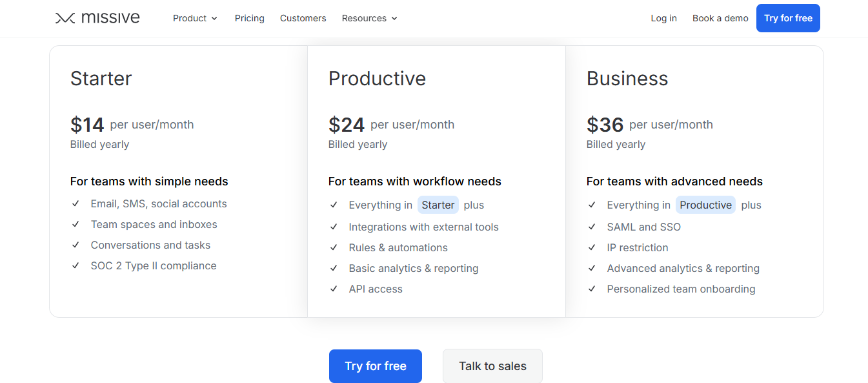
Task: Select the Pricing menu item
Action: click(249, 18)
